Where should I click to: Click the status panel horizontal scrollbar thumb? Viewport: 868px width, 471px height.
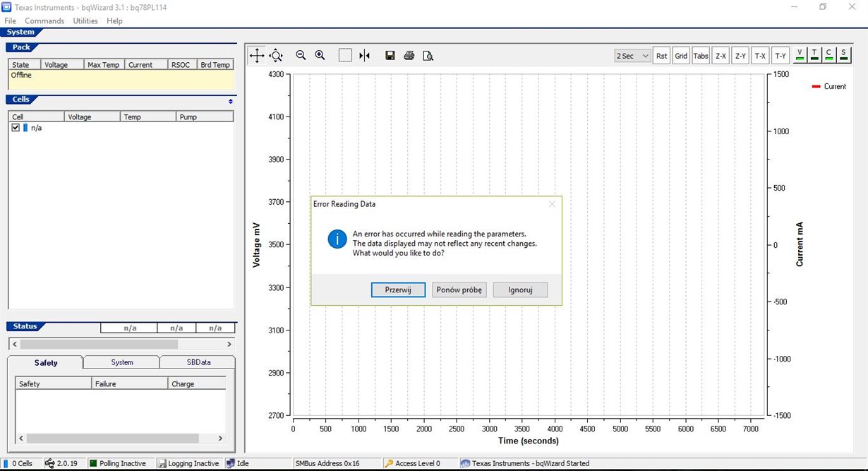tap(100, 344)
